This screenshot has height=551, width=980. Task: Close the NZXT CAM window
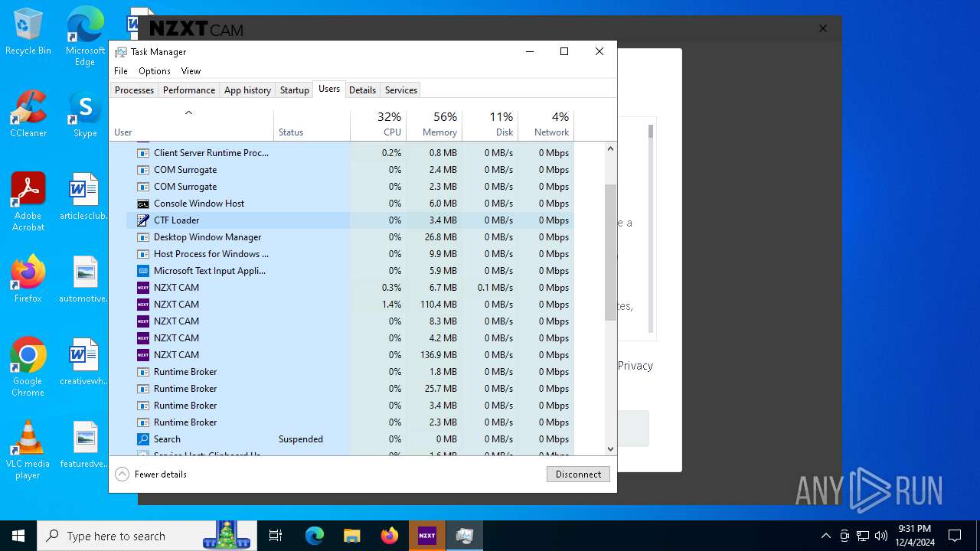pyautogui.click(x=823, y=29)
